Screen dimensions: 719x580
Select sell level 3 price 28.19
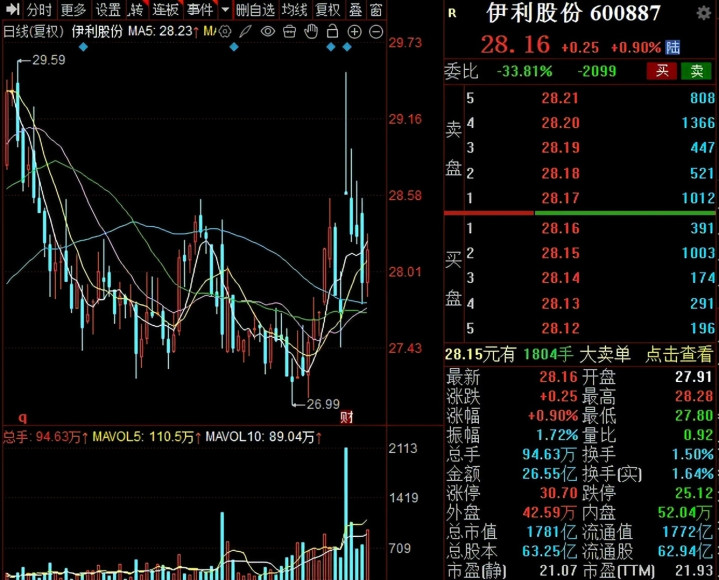[560, 147]
